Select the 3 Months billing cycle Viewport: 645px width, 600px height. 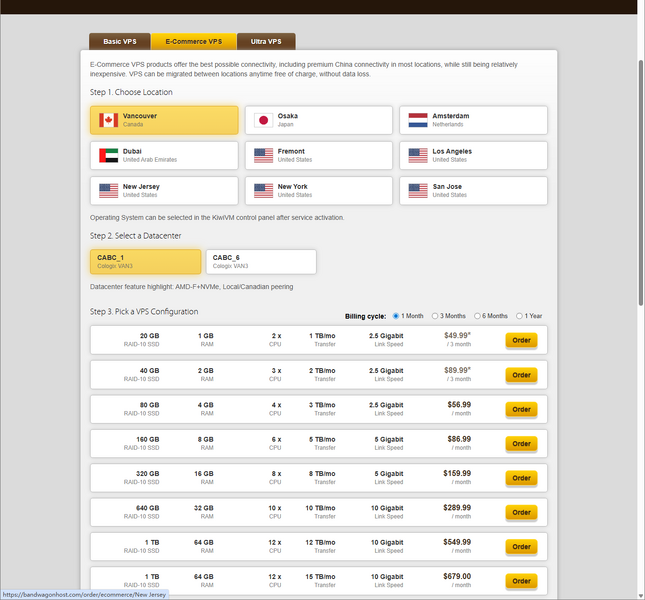(435, 316)
